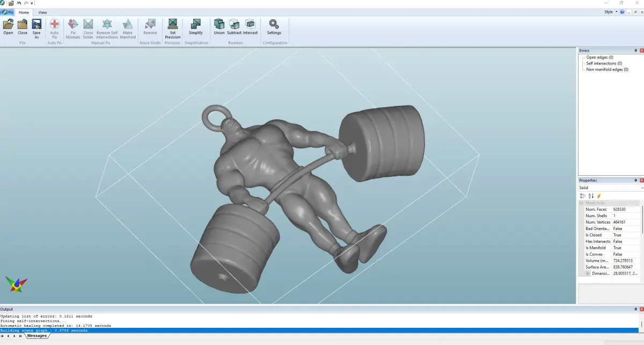Click the Remove noise shells tool

tap(150, 27)
